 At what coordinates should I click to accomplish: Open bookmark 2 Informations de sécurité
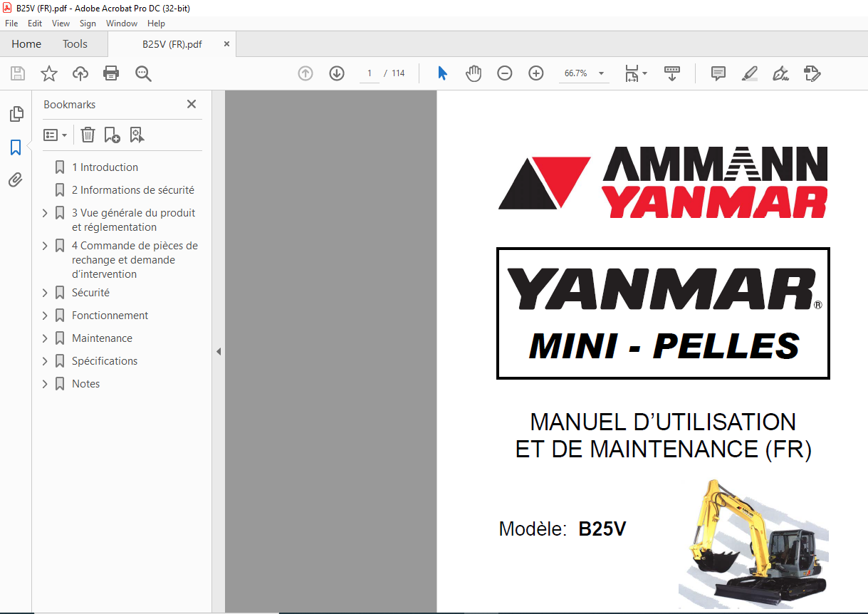tap(133, 190)
